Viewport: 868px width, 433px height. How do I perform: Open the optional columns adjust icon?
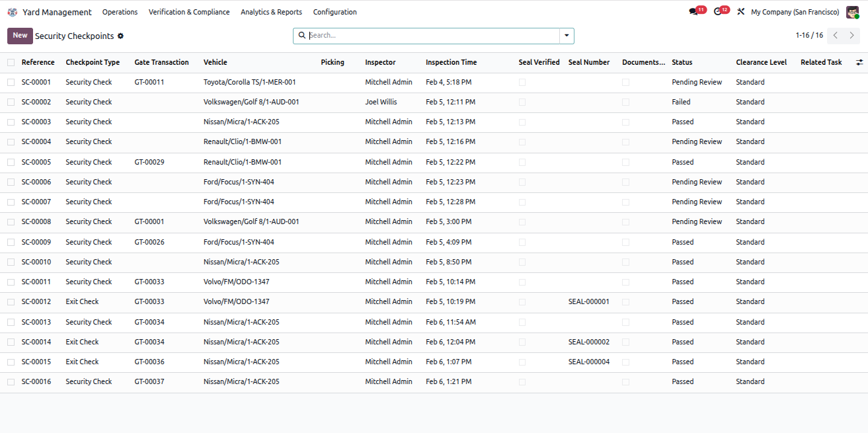coord(859,62)
